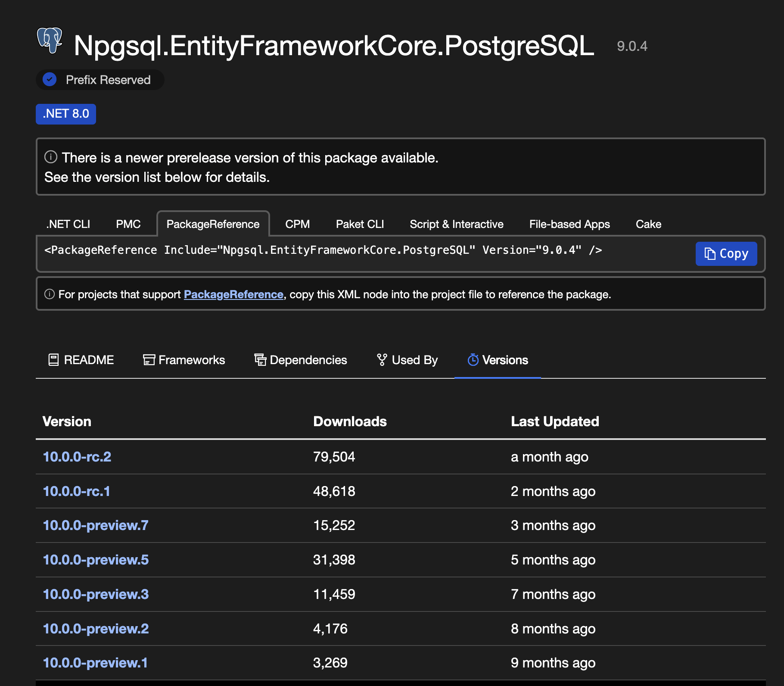This screenshot has width=784, height=686.
Task: Follow the PackageReference documentation link
Action: [233, 295]
